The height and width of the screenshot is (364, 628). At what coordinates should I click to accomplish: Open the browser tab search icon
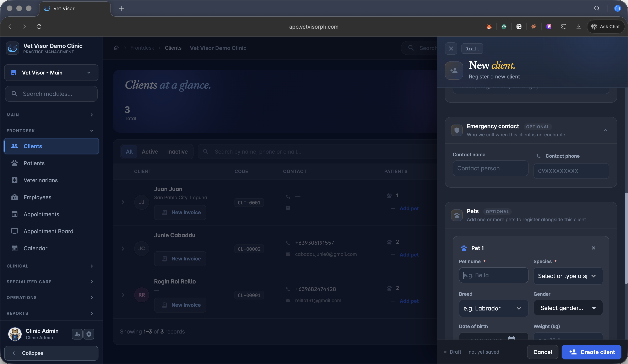point(597,9)
